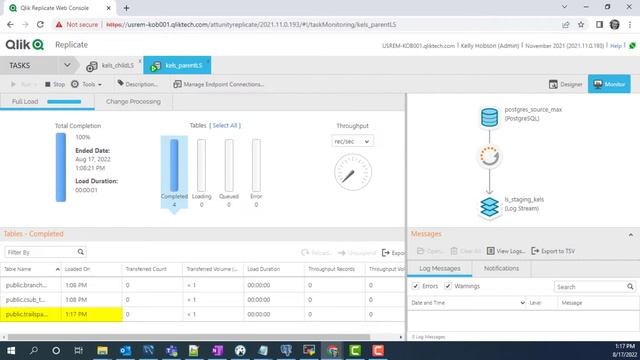The image size is (640, 360).
Task: Click the log search magnifier icon
Action: click(x=630, y=287)
